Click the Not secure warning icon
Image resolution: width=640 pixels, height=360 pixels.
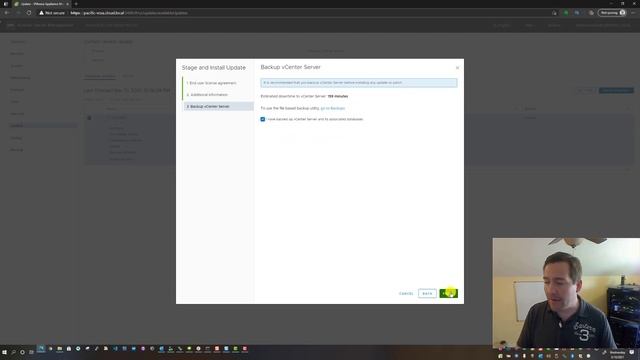click(41, 13)
